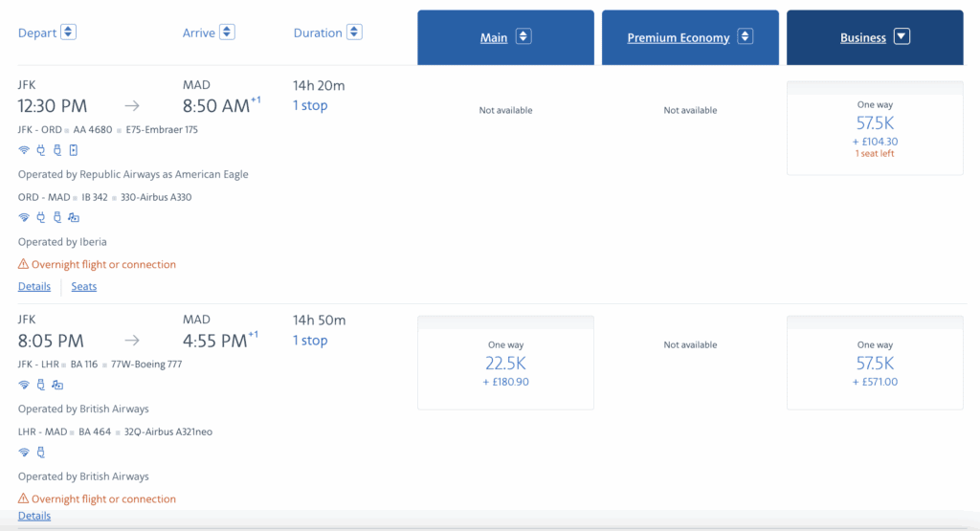Click '8:50 AM' arrival time
The image size is (980, 531).
pos(216,105)
